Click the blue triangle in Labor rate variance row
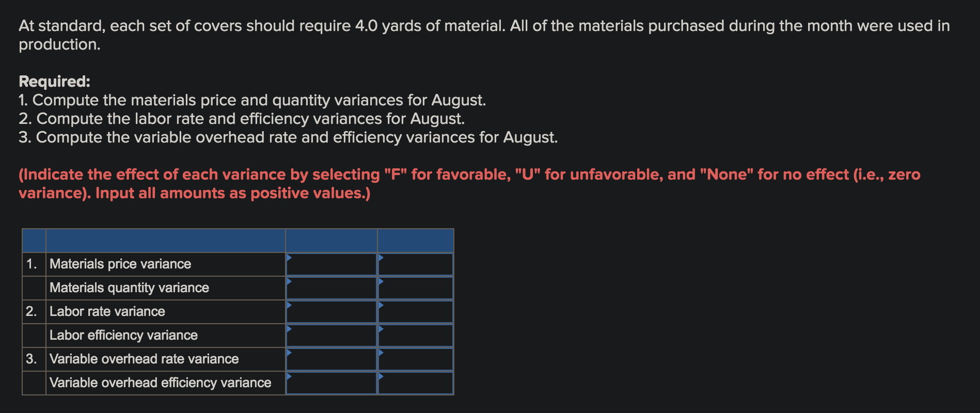Screen dimensions: 980x413 [x=289, y=304]
